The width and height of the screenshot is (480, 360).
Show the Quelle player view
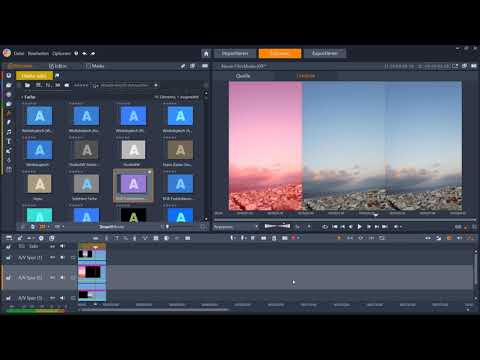pyautogui.click(x=243, y=76)
